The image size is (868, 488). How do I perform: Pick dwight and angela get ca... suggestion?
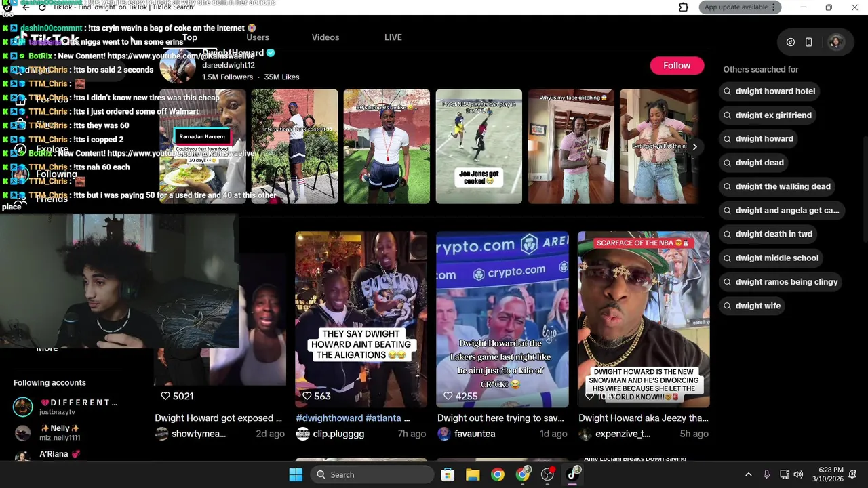pyautogui.click(x=781, y=210)
